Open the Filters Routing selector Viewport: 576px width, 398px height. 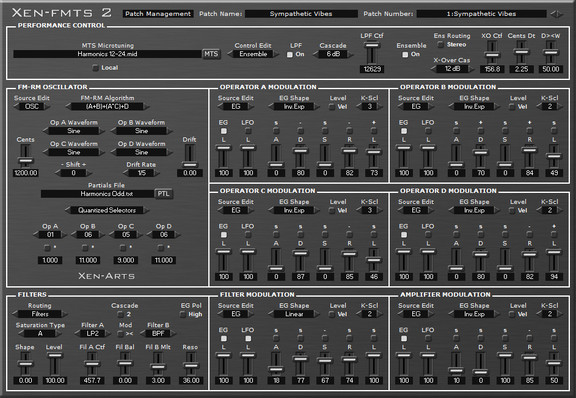coord(40,314)
